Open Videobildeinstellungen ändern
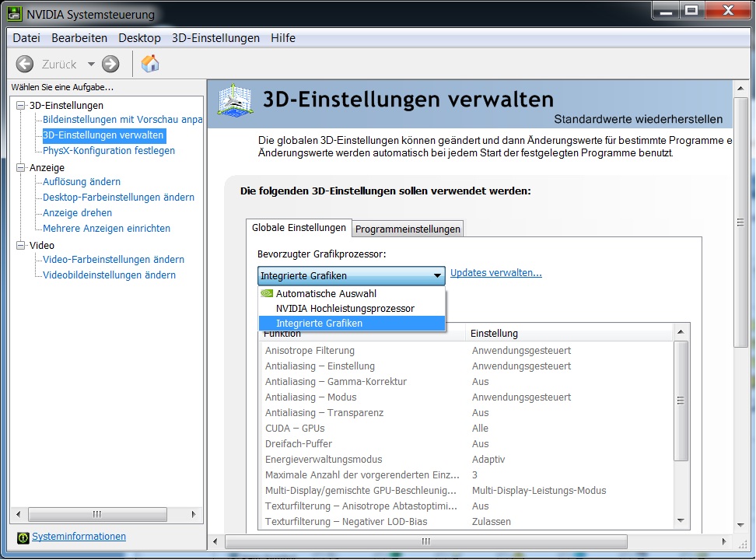This screenshot has height=560, width=756. (109, 275)
